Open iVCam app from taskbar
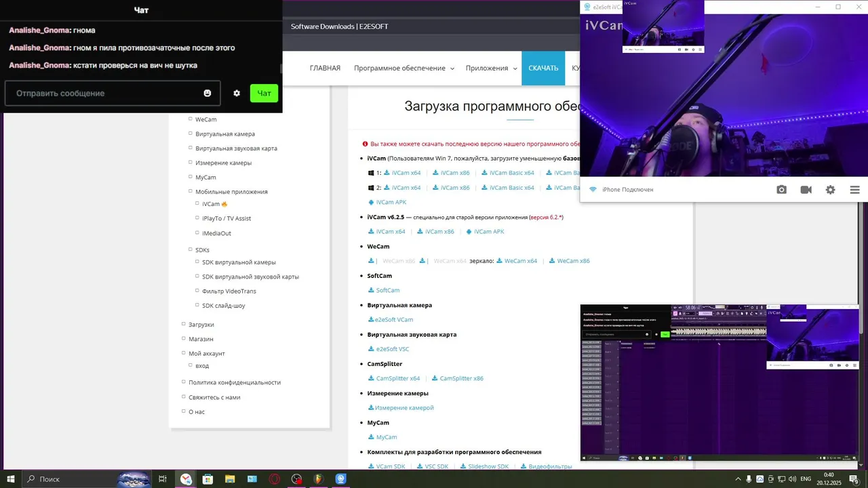This screenshot has width=868, height=488. click(x=340, y=479)
